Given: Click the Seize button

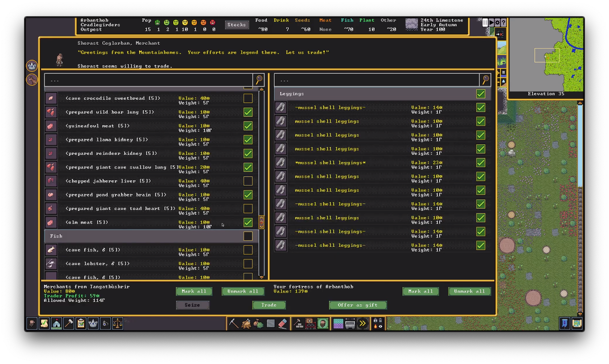Looking at the screenshot, I should 192,305.
